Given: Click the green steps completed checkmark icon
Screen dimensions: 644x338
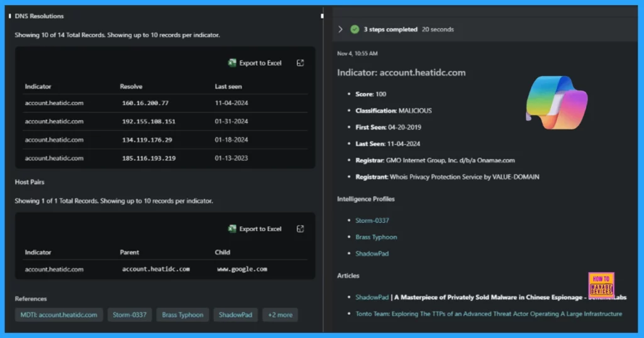Looking at the screenshot, I should [x=355, y=30].
